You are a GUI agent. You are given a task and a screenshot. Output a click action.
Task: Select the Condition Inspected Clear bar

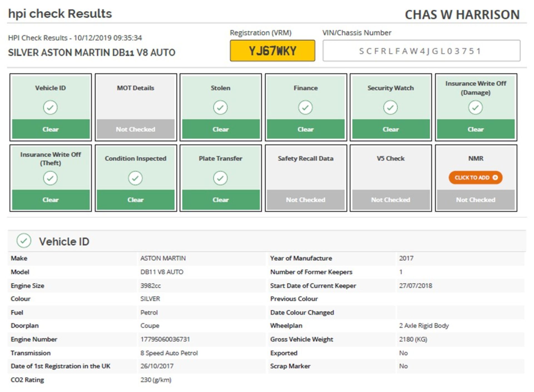(136, 200)
